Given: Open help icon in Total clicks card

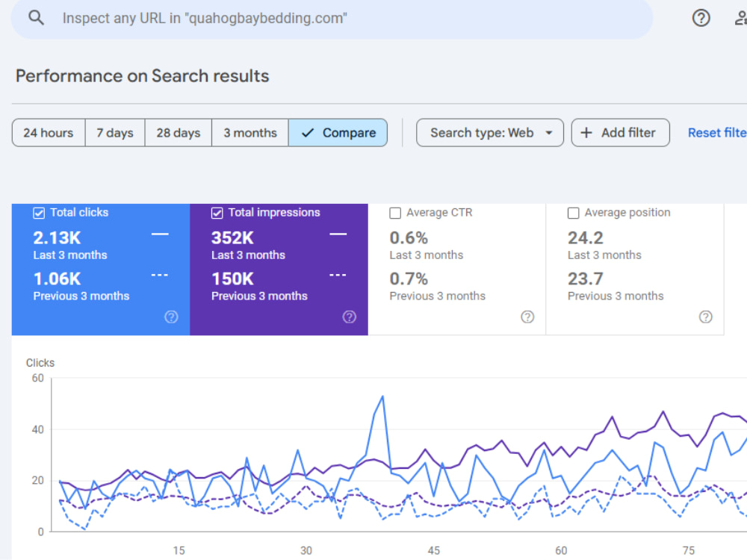Looking at the screenshot, I should (171, 317).
